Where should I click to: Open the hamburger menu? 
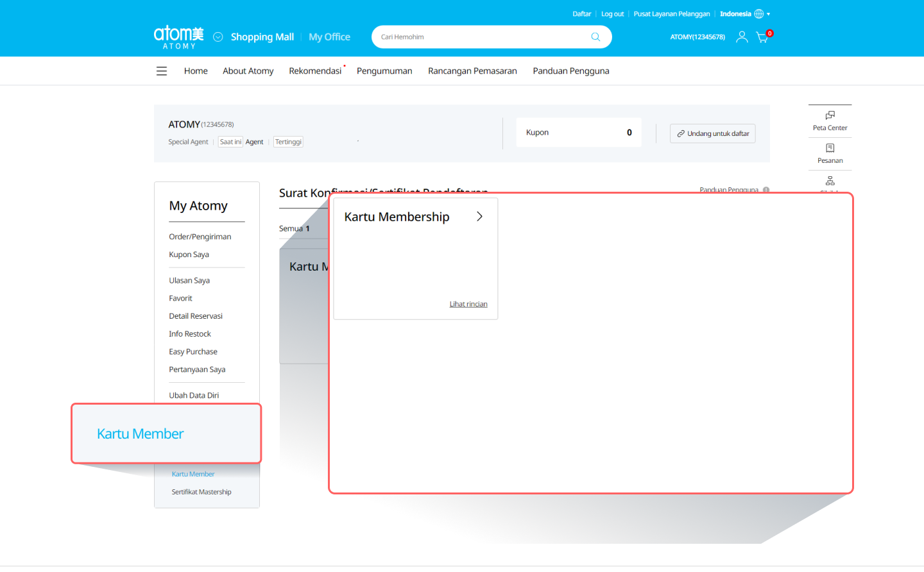tap(162, 71)
